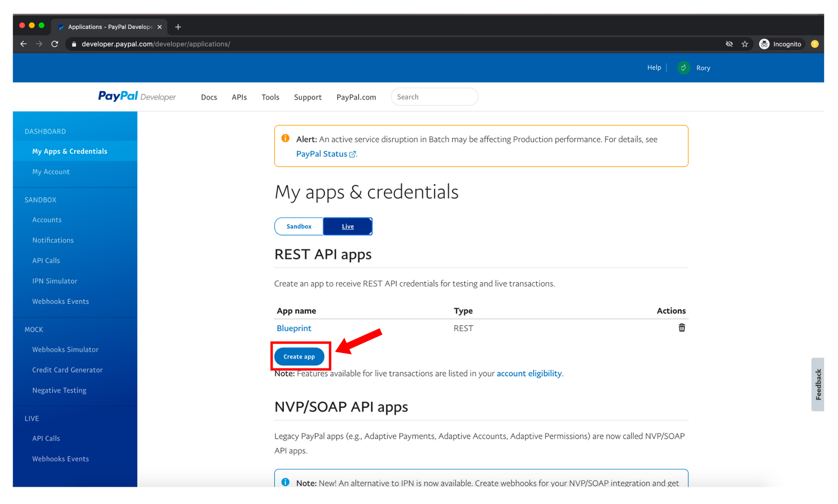This screenshot has height=504, width=838.
Task: Click the blue info icon in the bottom note
Action: pyautogui.click(x=285, y=482)
